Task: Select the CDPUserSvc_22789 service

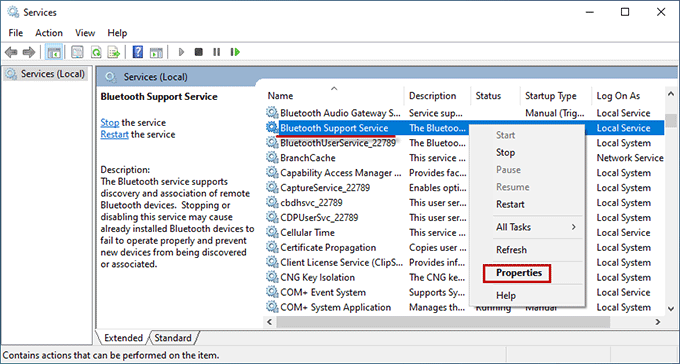Action: (x=319, y=217)
